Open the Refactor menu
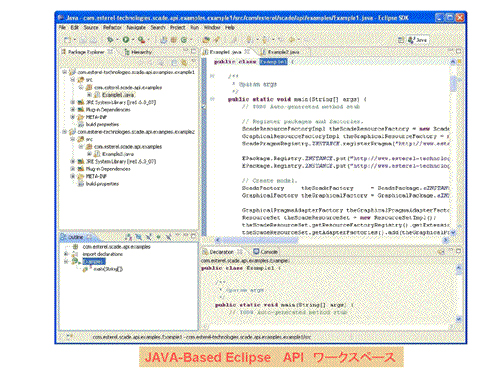 click(x=112, y=28)
